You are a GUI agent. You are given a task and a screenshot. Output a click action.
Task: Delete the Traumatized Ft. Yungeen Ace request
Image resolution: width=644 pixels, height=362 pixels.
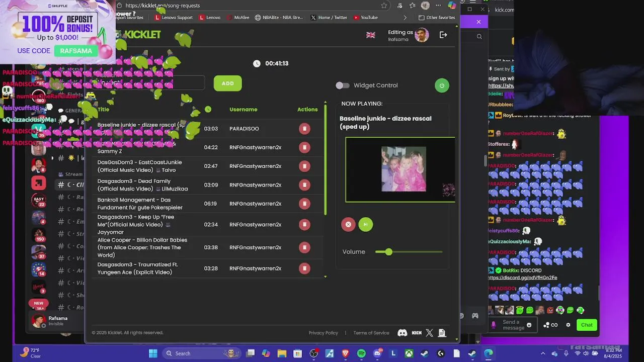304,268
